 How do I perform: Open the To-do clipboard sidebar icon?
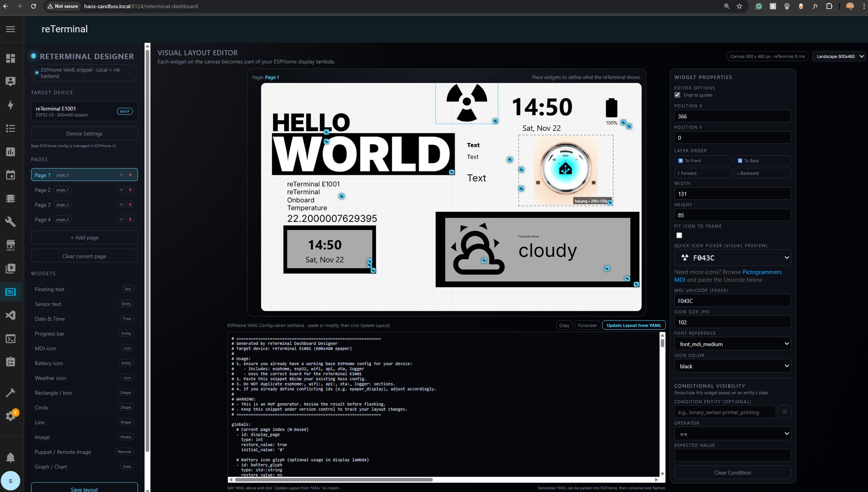(x=11, y=362)
